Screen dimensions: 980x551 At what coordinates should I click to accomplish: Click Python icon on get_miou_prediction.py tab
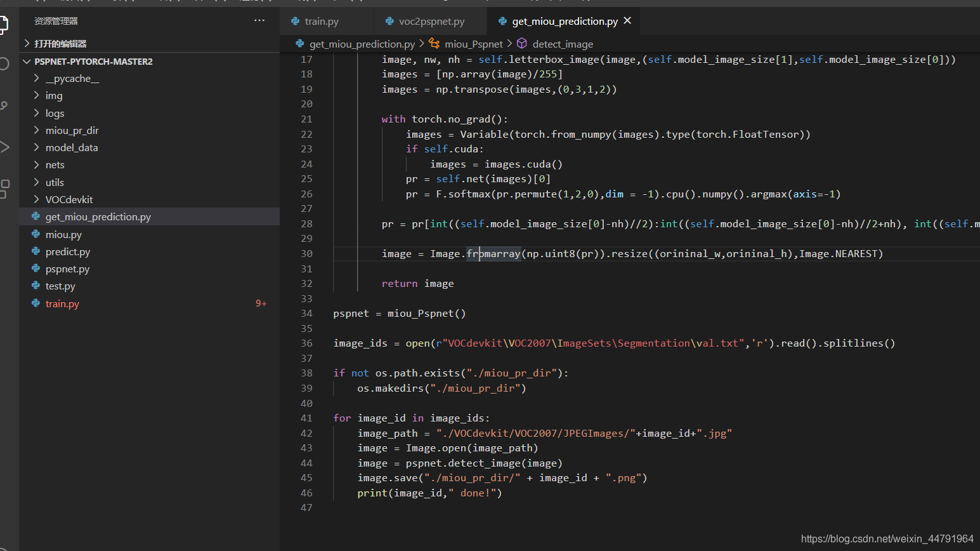click(502, 21)
